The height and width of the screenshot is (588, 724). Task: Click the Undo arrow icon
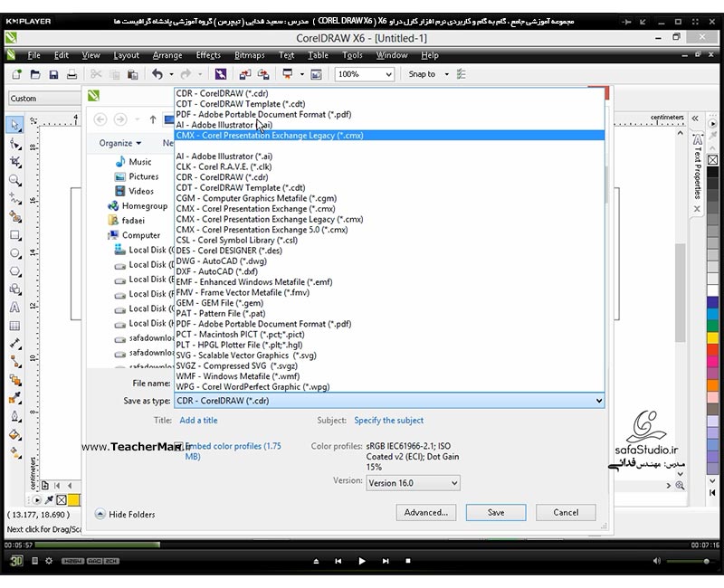click(157, 74)
